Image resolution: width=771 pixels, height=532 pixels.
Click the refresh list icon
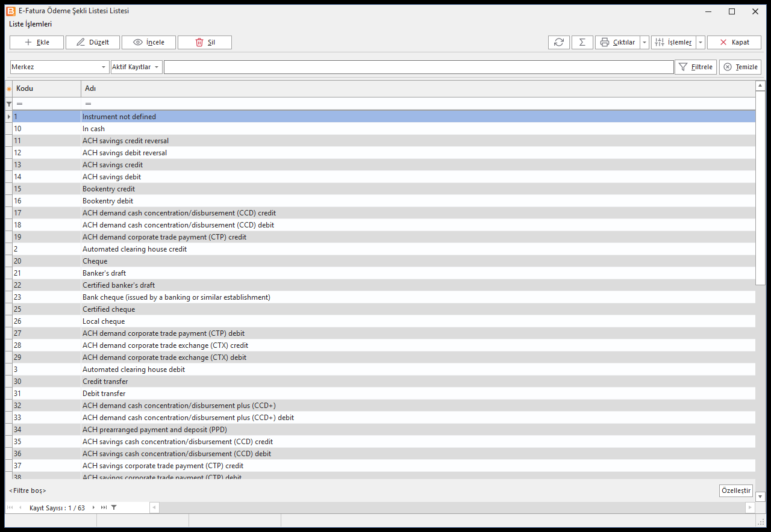point(559,42)
